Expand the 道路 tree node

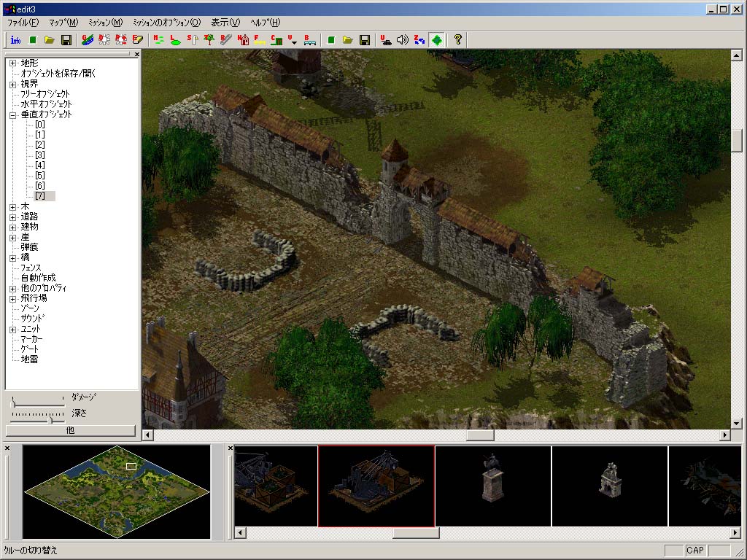point(13,217)
